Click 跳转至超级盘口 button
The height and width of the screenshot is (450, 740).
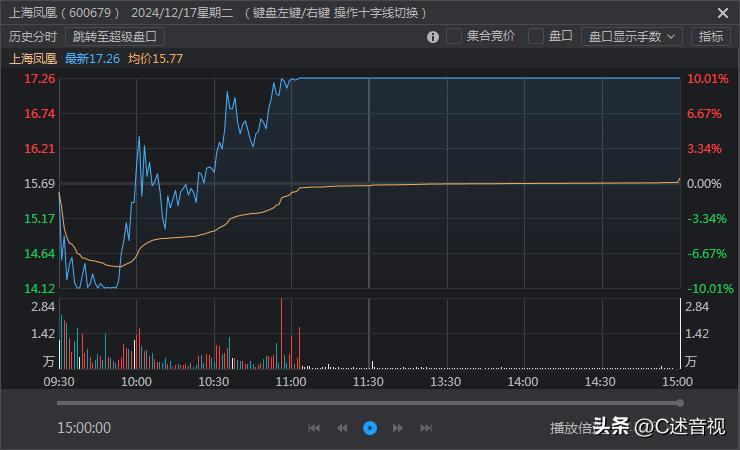(115, 36)
